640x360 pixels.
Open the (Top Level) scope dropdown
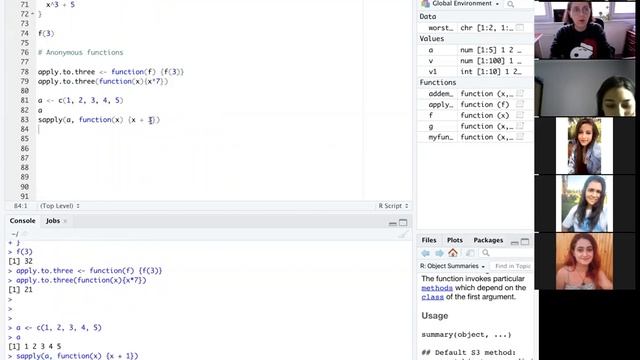click(60, 206)
